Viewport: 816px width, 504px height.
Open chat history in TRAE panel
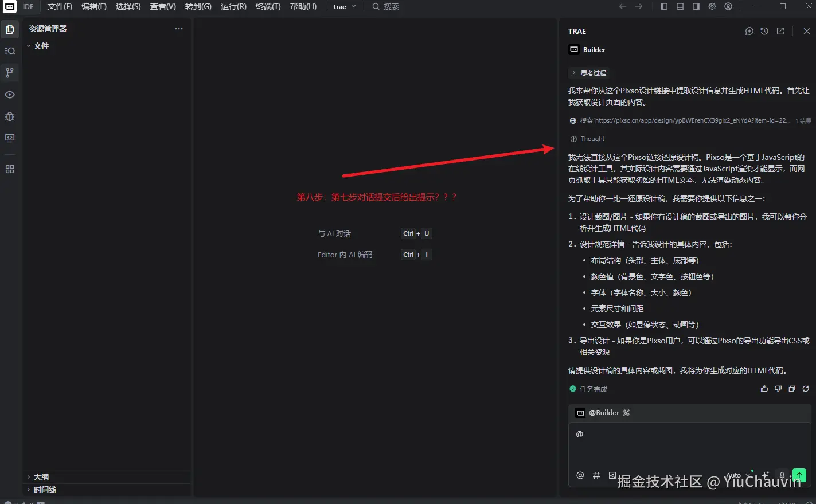click(x=764, y=31)
